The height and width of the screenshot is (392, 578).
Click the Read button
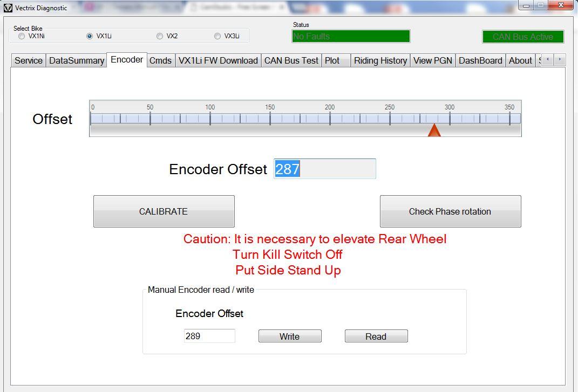pyautogui.click(x=376, y=336)
